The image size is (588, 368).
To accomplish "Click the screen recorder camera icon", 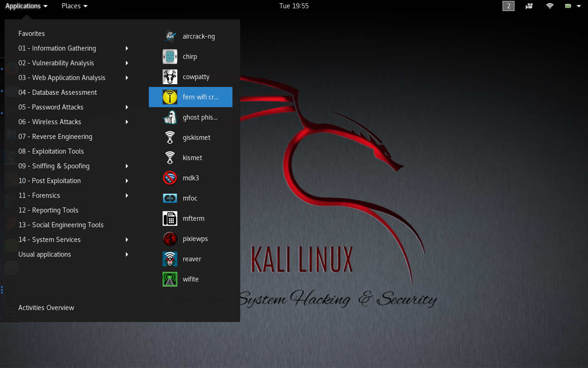I will [529, 6].
